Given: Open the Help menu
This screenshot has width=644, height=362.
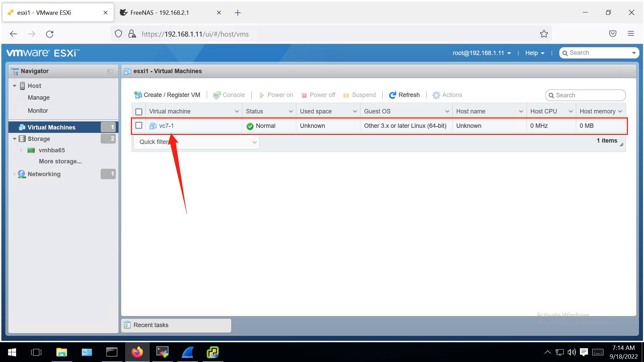Looking at the screenshot, I should coord(535,53).
